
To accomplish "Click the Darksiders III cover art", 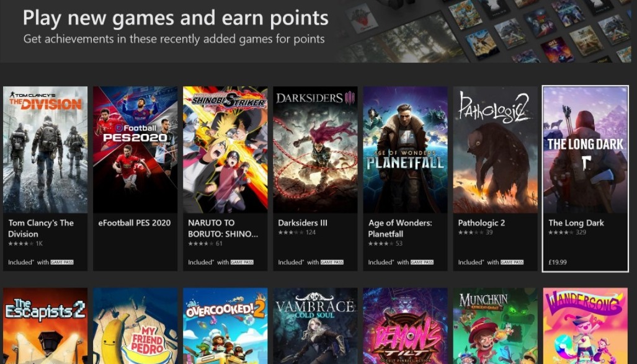I will click(315, 149).
